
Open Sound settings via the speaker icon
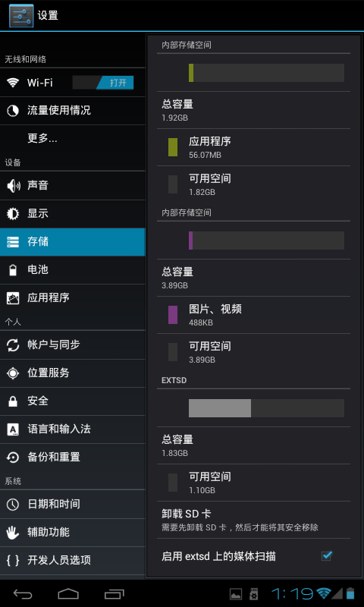pos(13,186)
